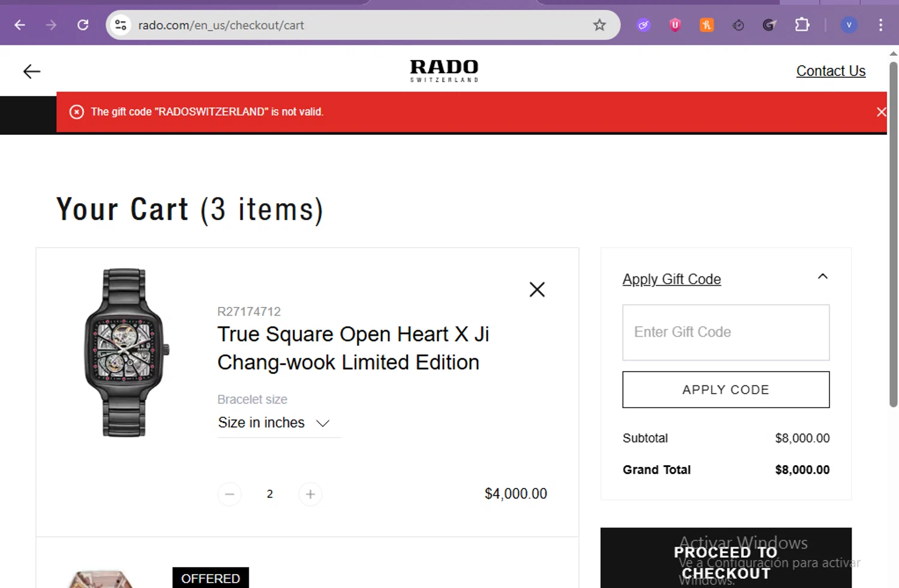
Task: Click the OFFERED badge
Action: point(210,578)
